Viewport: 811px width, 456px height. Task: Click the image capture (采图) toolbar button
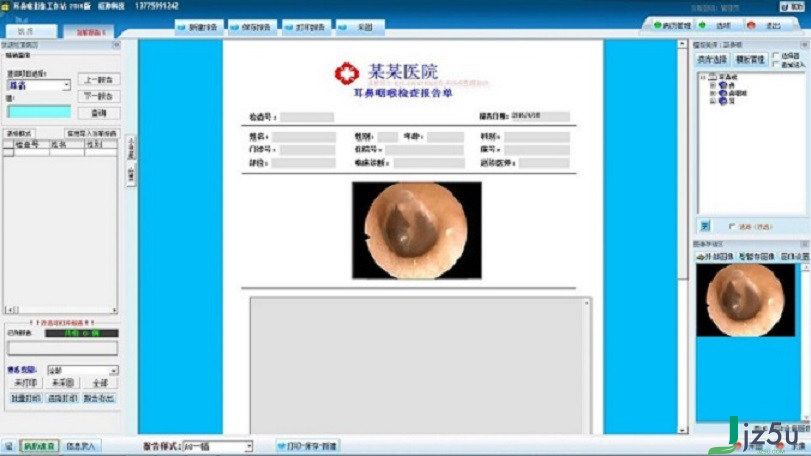coord(360,27)
